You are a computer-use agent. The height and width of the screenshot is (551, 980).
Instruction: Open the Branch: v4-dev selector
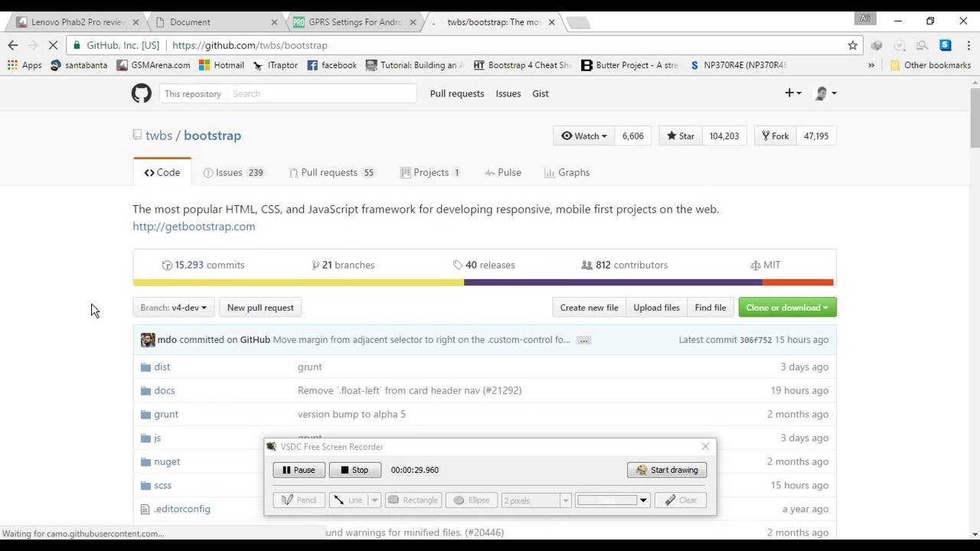174,308
